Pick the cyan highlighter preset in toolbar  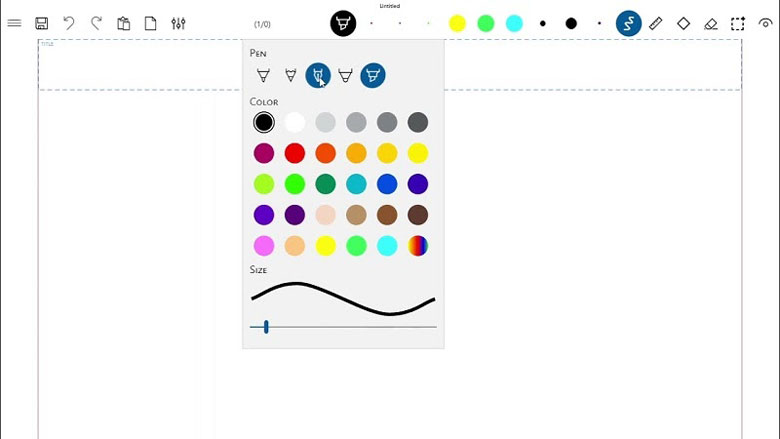click(514, 23)
